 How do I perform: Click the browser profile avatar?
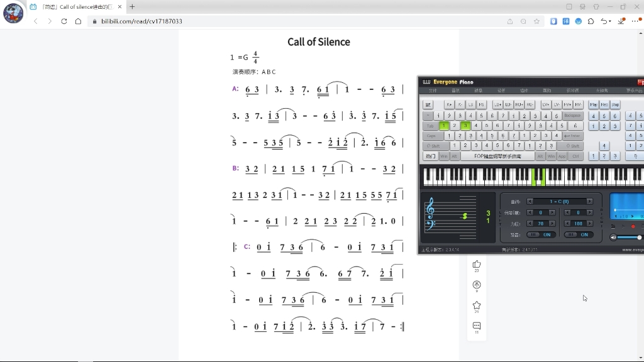(x=13, y=13)
